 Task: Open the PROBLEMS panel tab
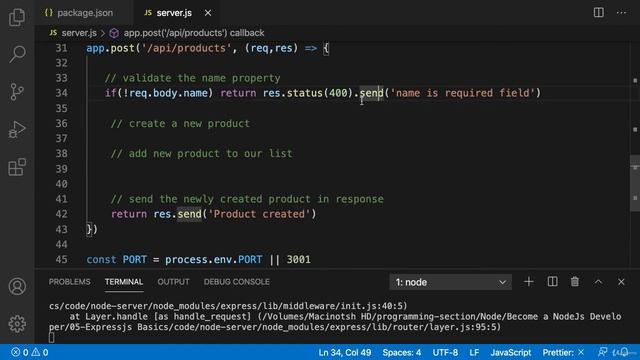pyautogui.click(x=69, y=282)
